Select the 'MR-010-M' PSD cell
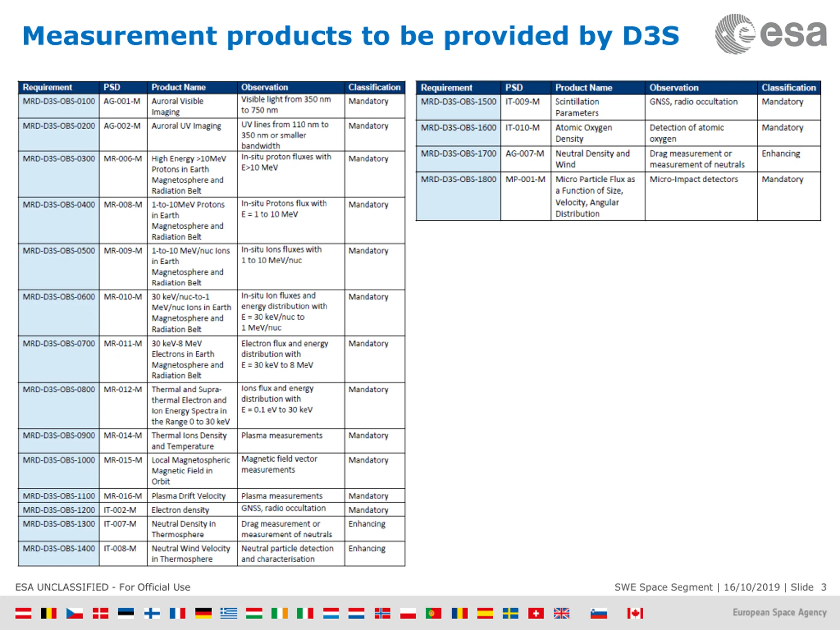Viewport: 840px width, 630px height. pyautogui.click(x=123, y=312)
